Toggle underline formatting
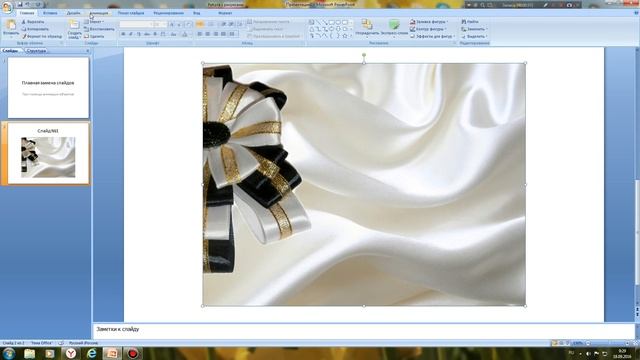 pos(139,34)
